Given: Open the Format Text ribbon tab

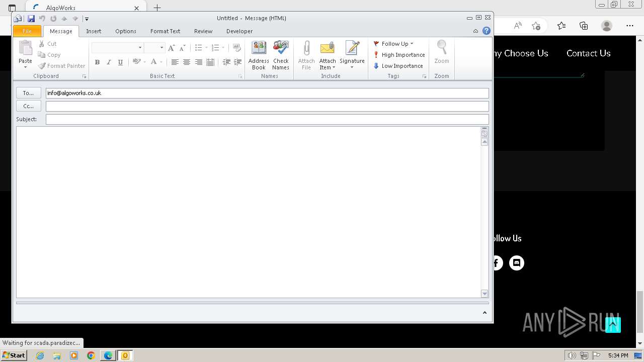Looking at the screenshot, I should pos(165,31).
